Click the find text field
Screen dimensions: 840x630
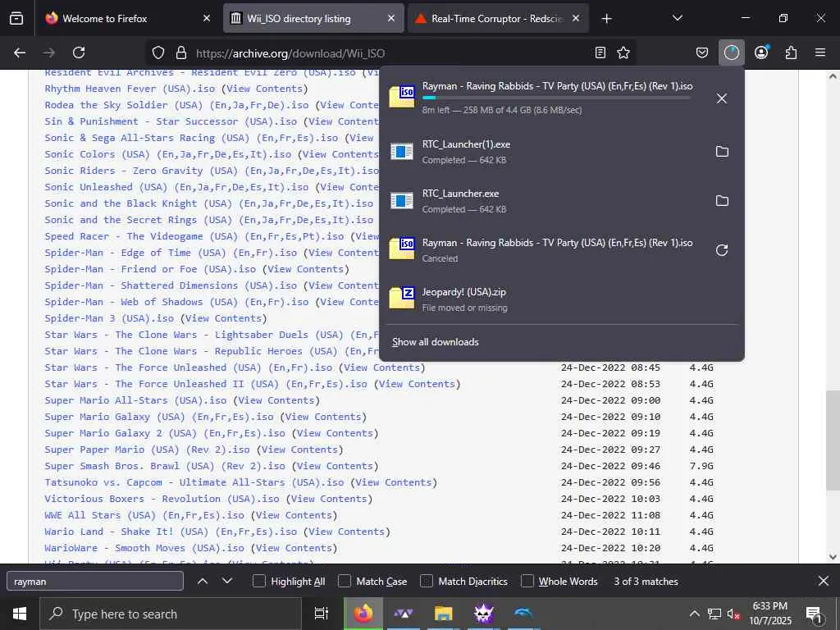click(x=95, y=582)
